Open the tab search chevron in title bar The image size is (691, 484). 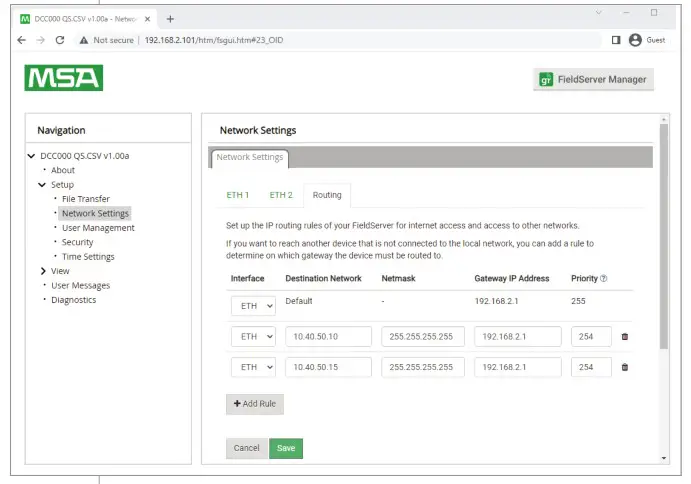(x=598, y=12)
